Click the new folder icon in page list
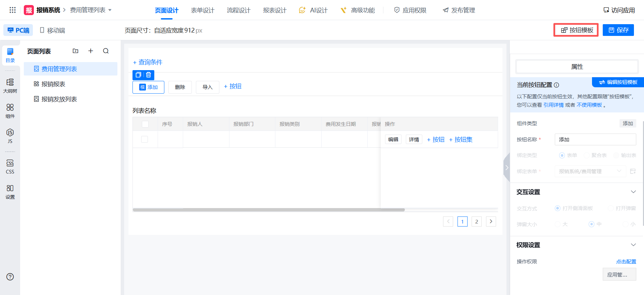 click(x=75, y=51)
